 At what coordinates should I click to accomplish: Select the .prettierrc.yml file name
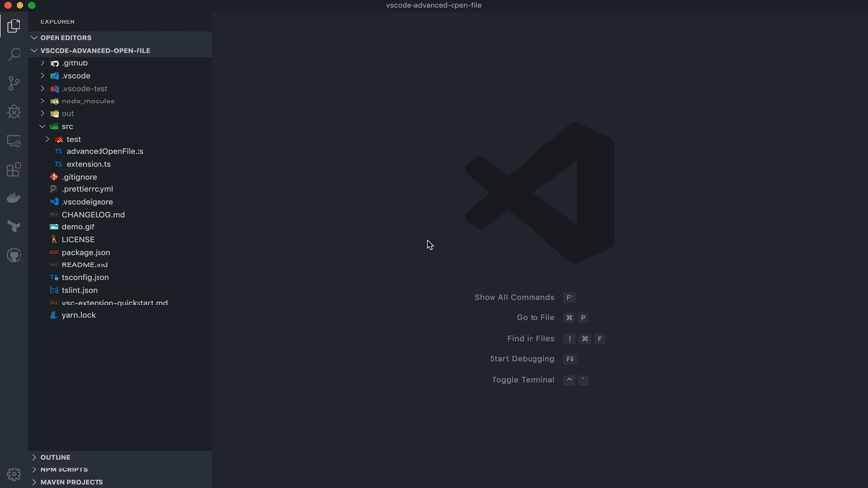point(88,189)
